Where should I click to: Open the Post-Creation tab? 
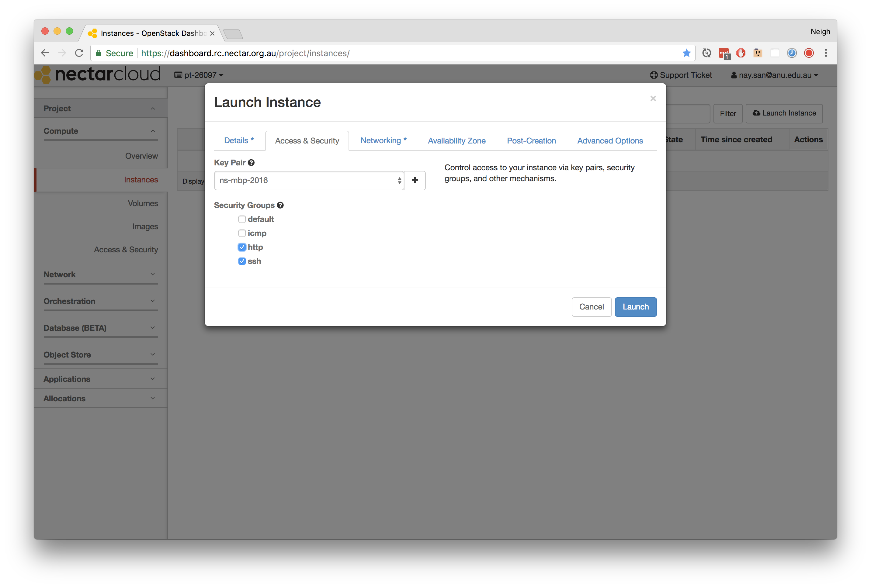coord(531,140)
